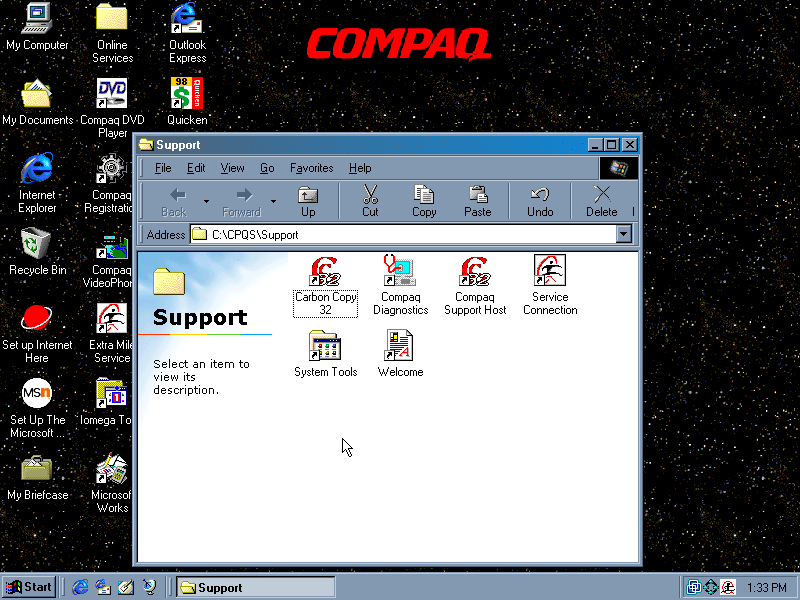The width and height of the screenshot is (800, 600).
Task: Open the Help menu
Action: (360, 168)
